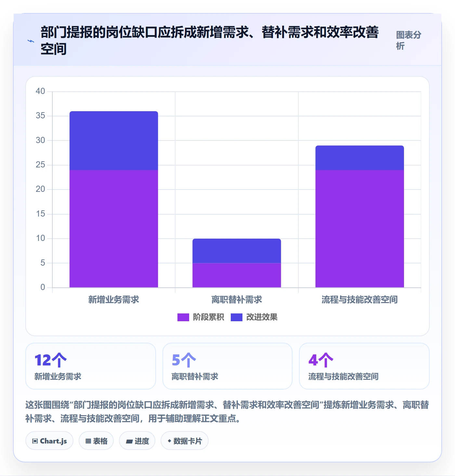Image resolution: width=455 pixels, height=476 pixels.
Task: Click the chart title starting with 部门提报的岗位缺口
Action: pos(210,40)
